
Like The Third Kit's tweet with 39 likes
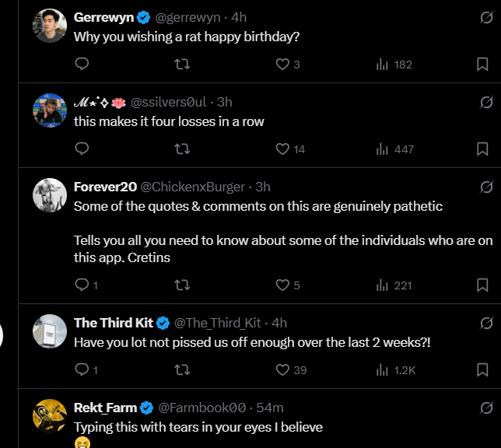pos(283,370)
